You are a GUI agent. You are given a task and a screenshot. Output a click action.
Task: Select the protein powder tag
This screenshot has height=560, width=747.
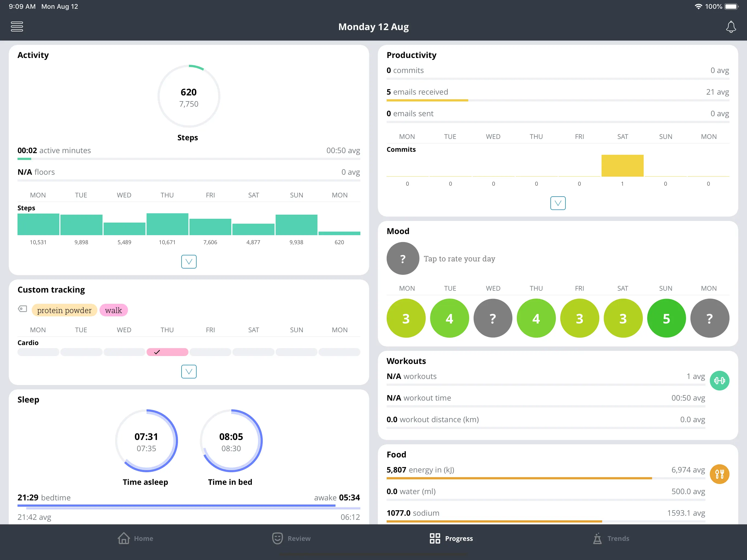[64, 310]
